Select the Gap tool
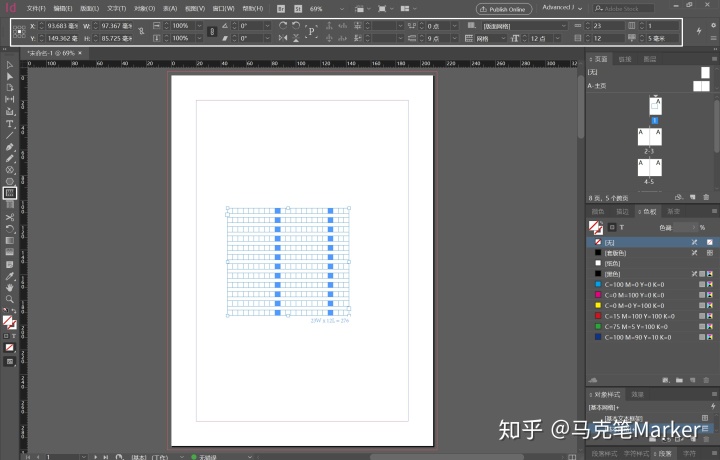The height and width of the screenshot is (460, 720). (x=10, y=99)
